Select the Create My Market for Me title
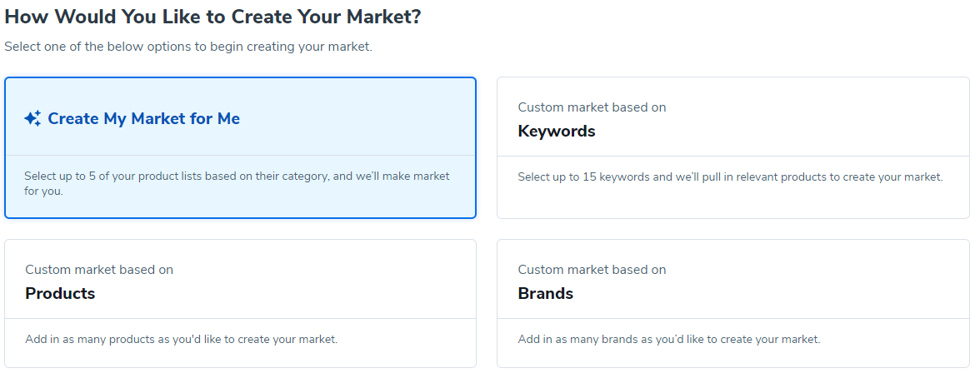This screenshot has height=378, width=980. tap(143, 119)
